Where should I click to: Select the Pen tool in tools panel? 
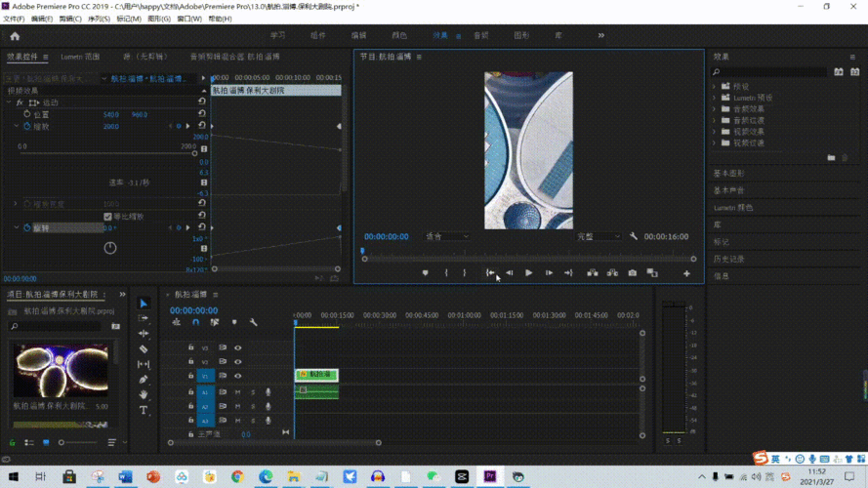tap(144, 380)
